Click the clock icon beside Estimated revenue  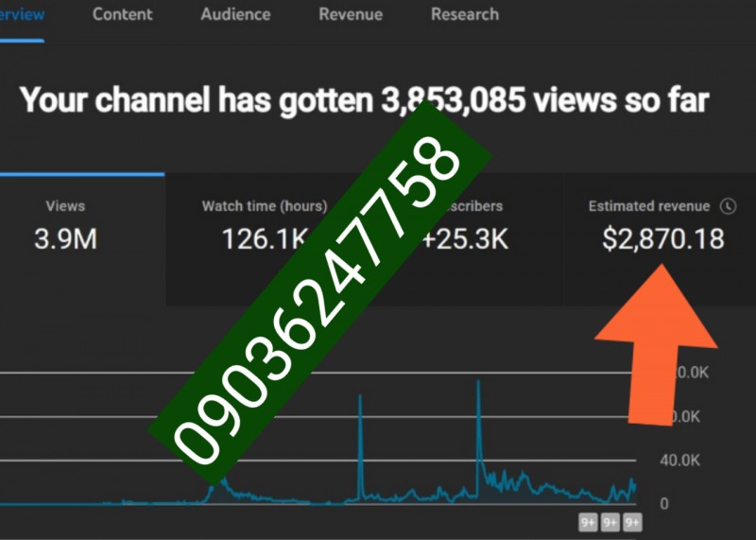tap(728, 206)
